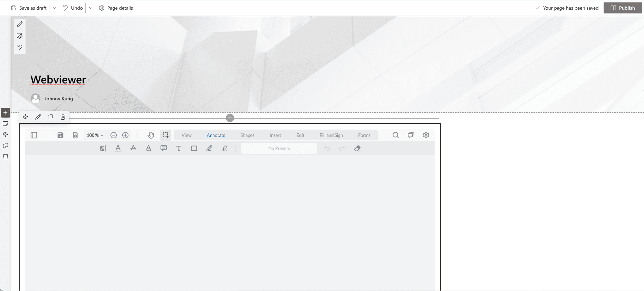644x291 pixels.
Task: Select the free text T tool
Action: pos(179,148)
